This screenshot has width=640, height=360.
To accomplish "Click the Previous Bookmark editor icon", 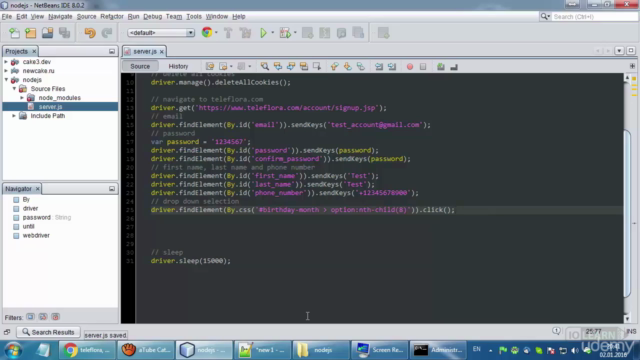I will (334, 67).
